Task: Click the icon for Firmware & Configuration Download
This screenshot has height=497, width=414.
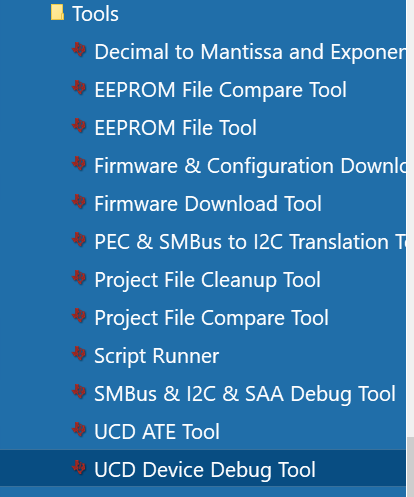Action: tap(79, 164)
